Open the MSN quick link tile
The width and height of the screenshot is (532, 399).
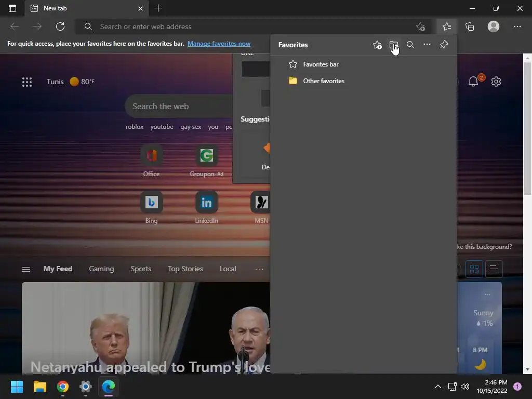click(261, 208)
